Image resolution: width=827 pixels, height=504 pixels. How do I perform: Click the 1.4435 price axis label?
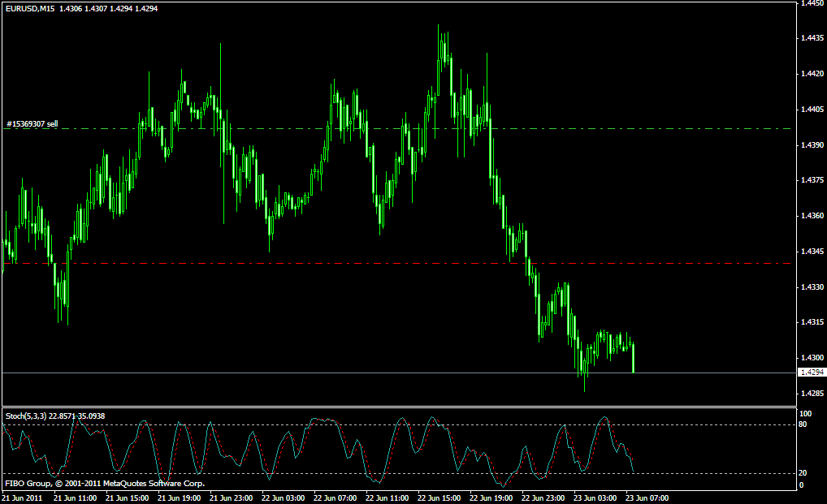[x=812, y=38]
